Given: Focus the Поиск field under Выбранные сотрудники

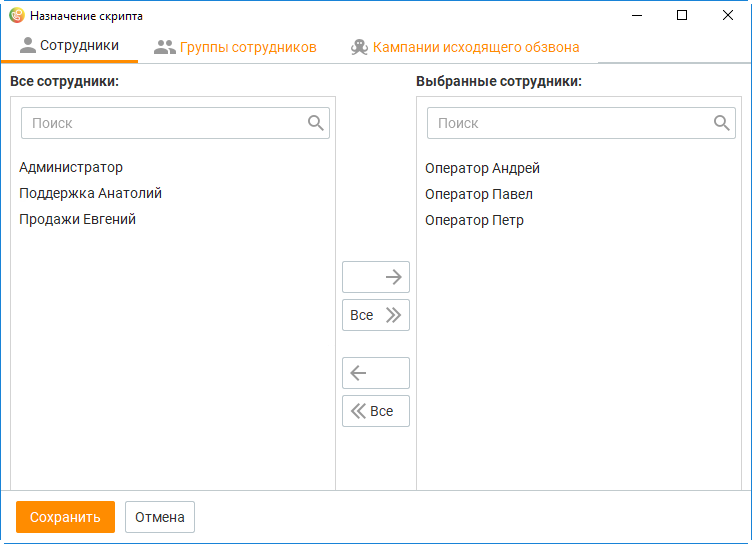Looking at the screenshot, I should [x=581, y=123].
